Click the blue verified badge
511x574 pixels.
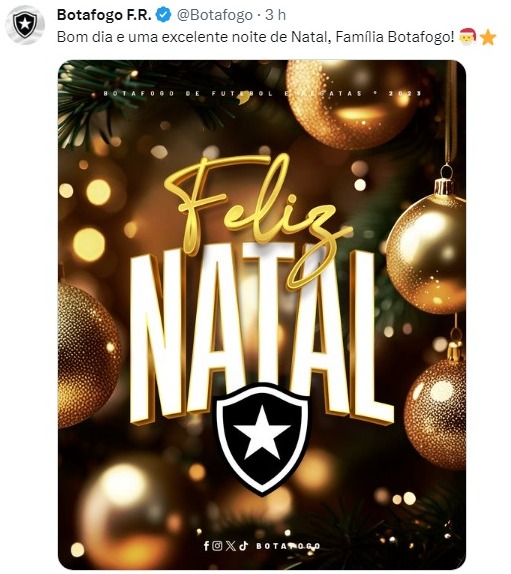pyautogui.click(x=164, y=15)
